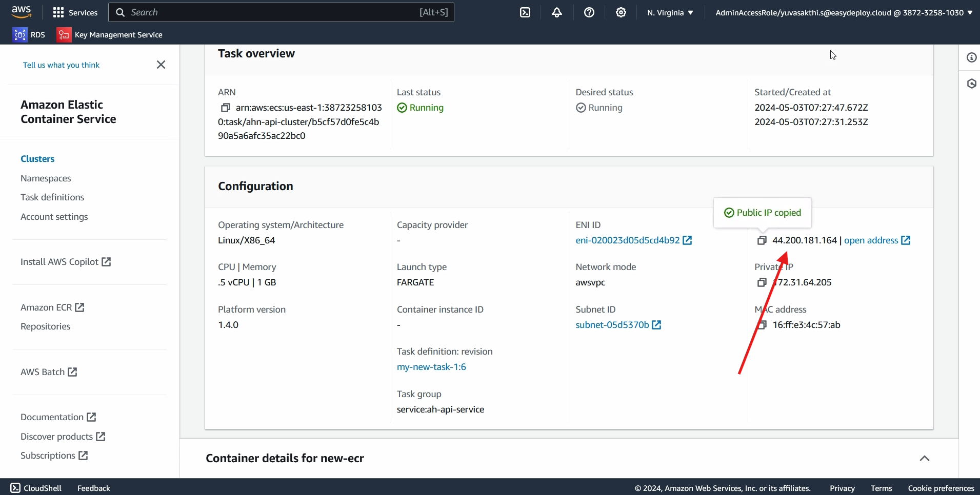
Task: Open Repositories in the sidebar
Action: [x=46, y=326]
